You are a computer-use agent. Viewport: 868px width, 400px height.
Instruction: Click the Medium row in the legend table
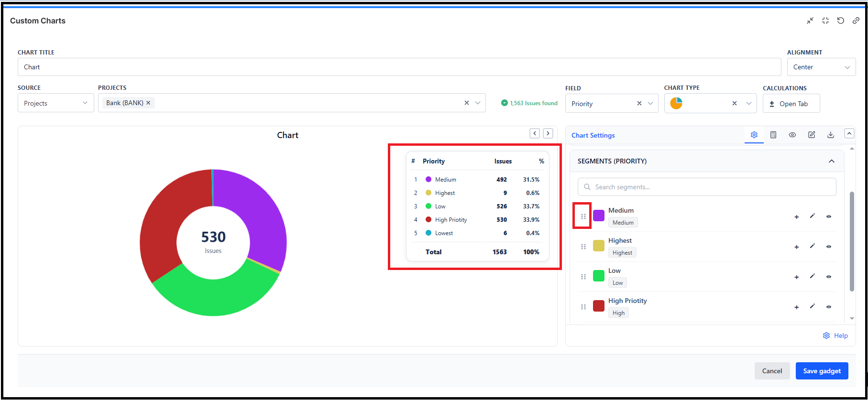[477, 180]
